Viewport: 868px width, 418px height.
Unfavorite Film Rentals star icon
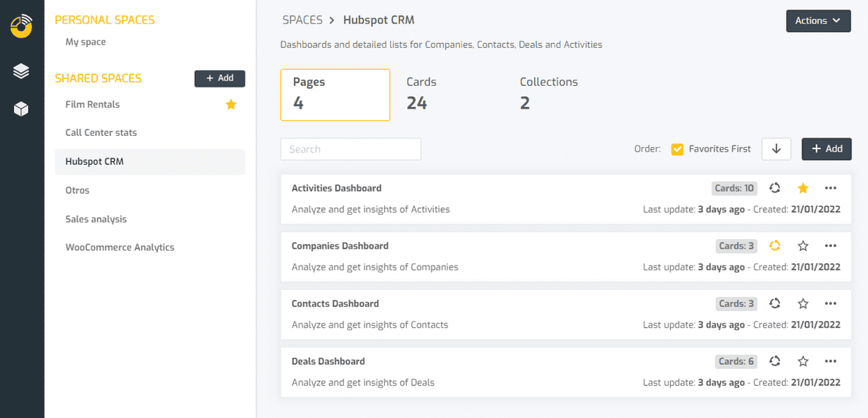pos(231,105)
